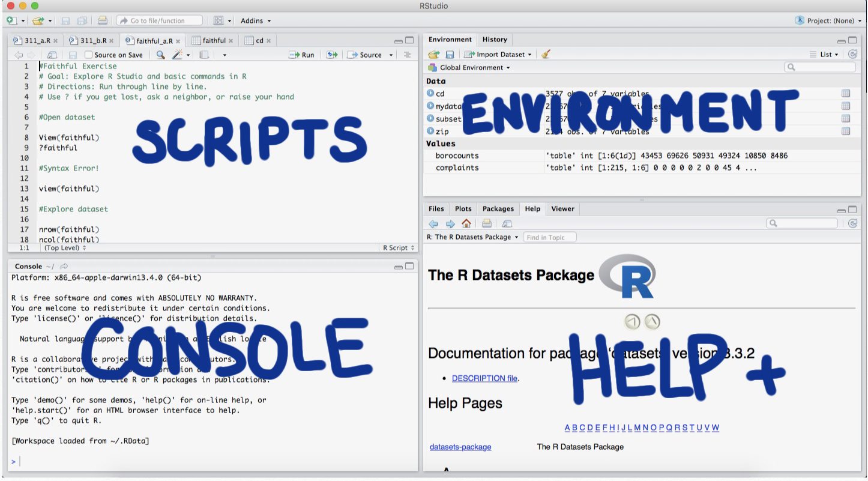This screenshot has height=481, width=868.
Task: Switch to the History tab
Action: 495,40
